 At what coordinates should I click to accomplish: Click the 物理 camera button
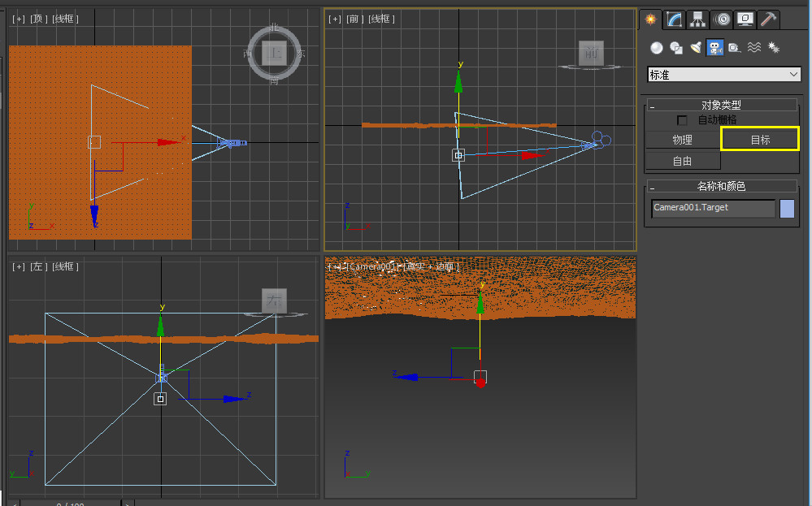coord(682,140)
